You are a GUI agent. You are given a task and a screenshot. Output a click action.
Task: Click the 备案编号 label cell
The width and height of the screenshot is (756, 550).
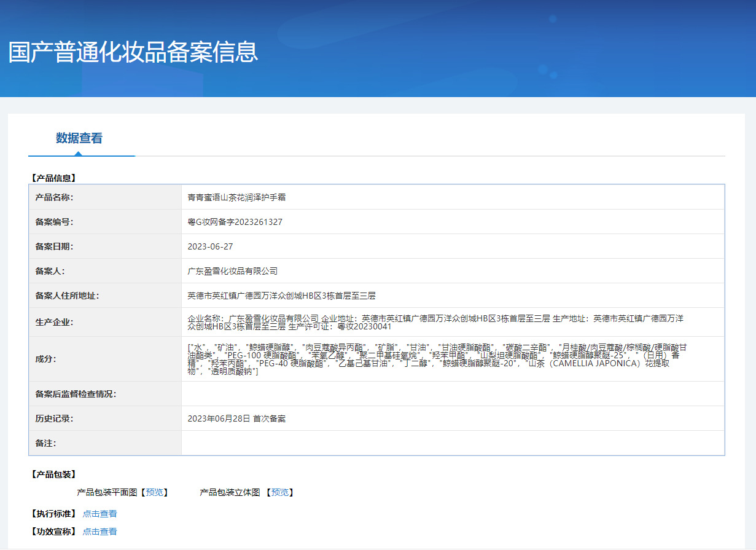105,222
